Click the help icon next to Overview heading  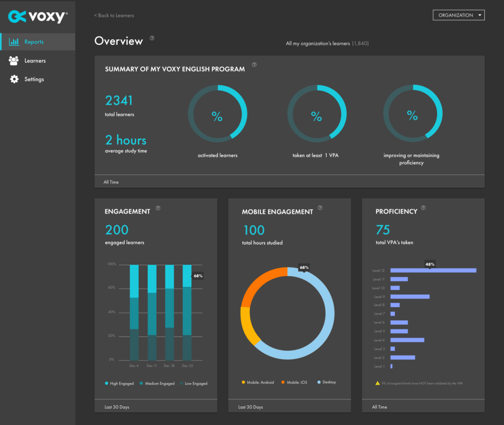pos(152,38)
